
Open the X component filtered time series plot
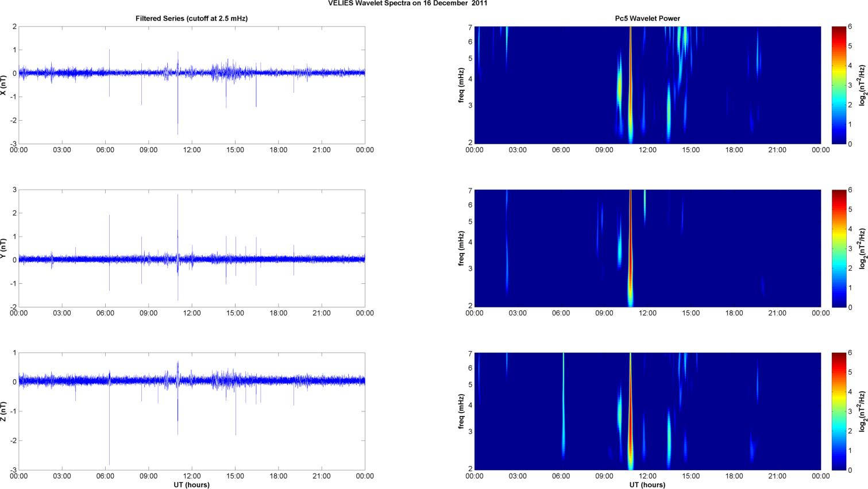coord(192,85)
